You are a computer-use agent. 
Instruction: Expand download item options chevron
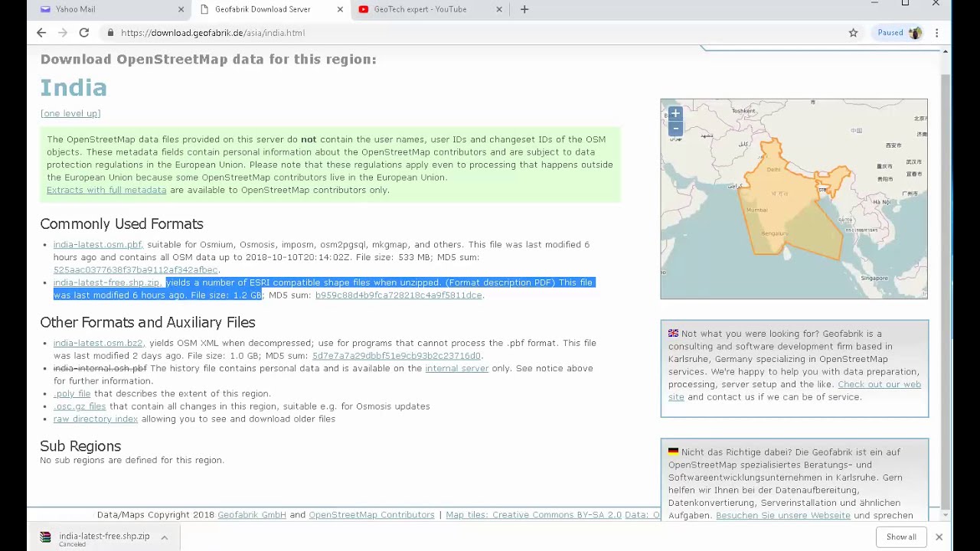pyautogui.click(x=164, y=537)
